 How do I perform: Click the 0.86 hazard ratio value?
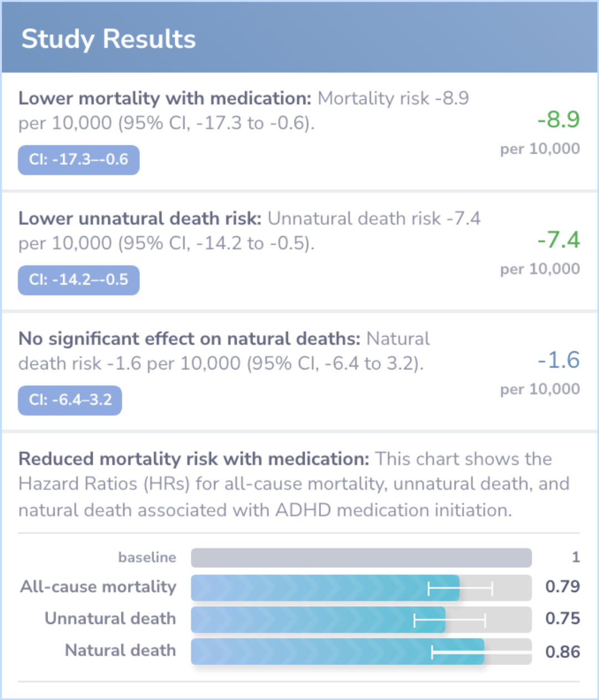562,652
